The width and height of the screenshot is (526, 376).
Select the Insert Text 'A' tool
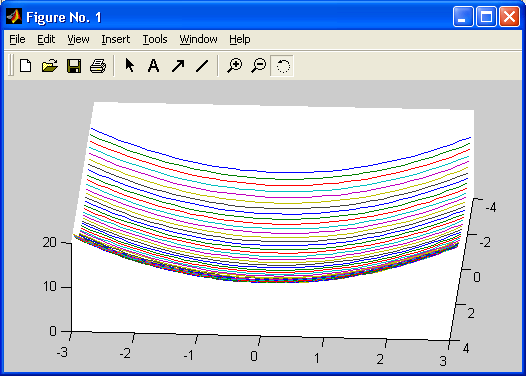pos(154,66)
